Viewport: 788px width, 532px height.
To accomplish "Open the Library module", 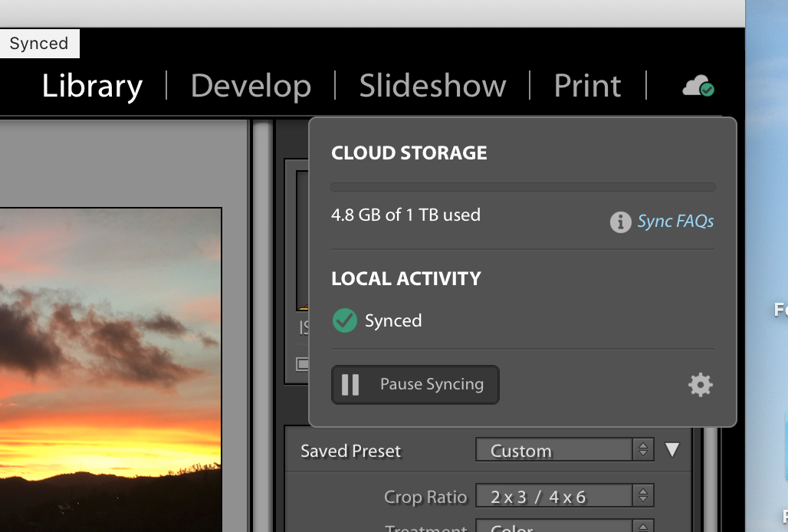I will pyautogui.click(x=91, y=86).
